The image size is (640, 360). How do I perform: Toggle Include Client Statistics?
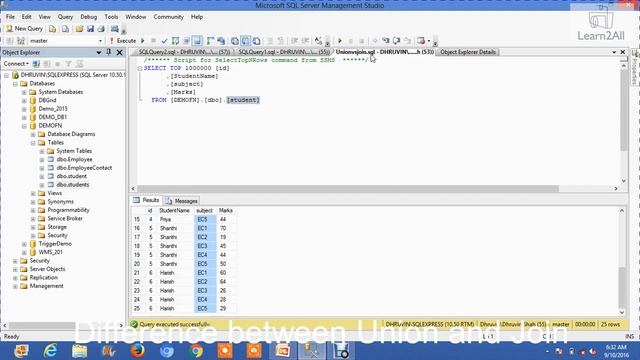coord(221,41)
